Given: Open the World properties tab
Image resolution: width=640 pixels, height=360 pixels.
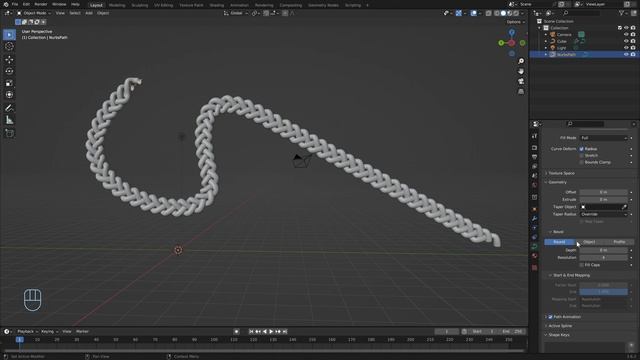Looking at the screenshot, I should [x=534, y=185].
